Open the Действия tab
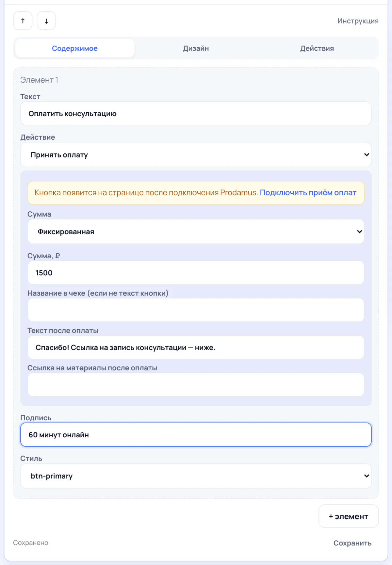Screen dimensions: 392x565 pos(317,48)
